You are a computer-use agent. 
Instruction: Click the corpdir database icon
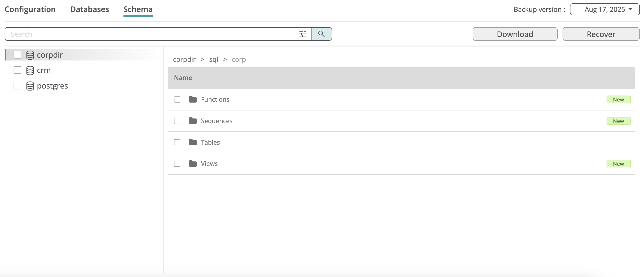pyautogui.click(x=30, y=55)
